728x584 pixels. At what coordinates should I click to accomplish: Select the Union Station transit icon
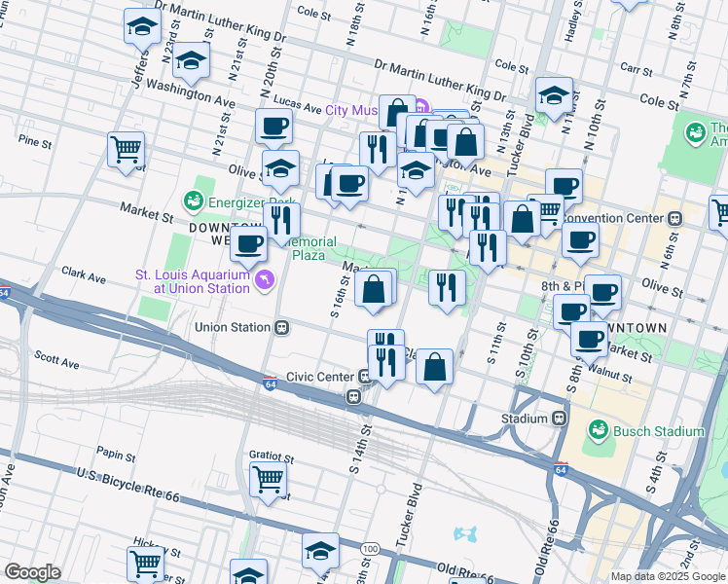click(282, 328)
